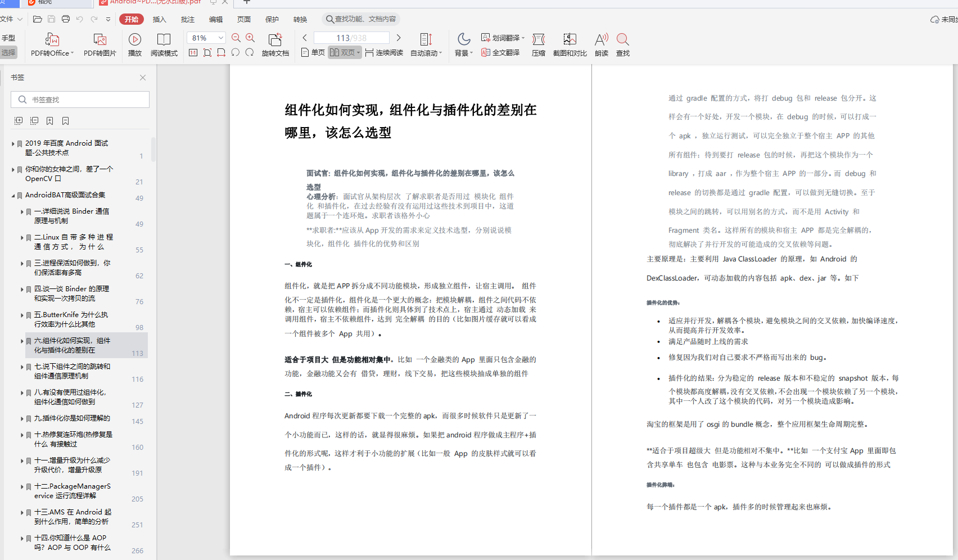The image size is (958, 560).
Task: Switch to the 开始 ribbon tab
Action: pos(132,19)
